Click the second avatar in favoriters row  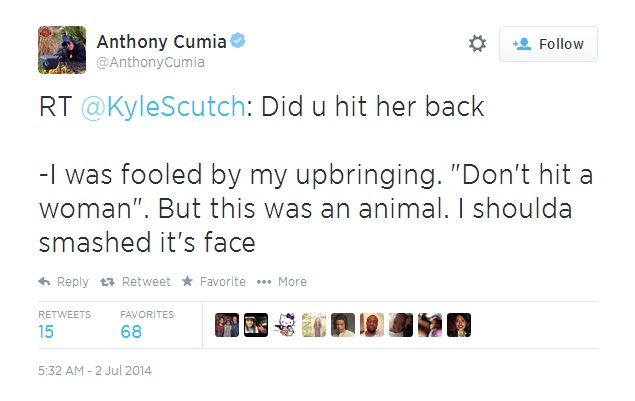pos(256,325)
